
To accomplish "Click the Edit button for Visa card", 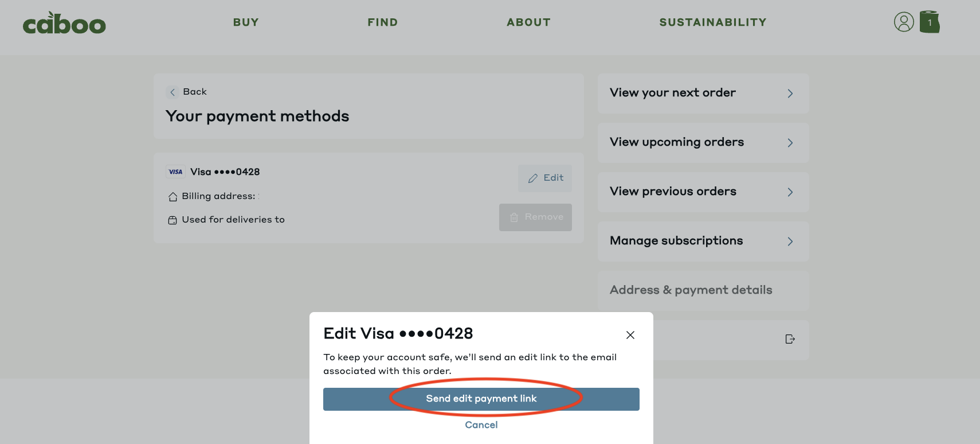I will 545,178.
